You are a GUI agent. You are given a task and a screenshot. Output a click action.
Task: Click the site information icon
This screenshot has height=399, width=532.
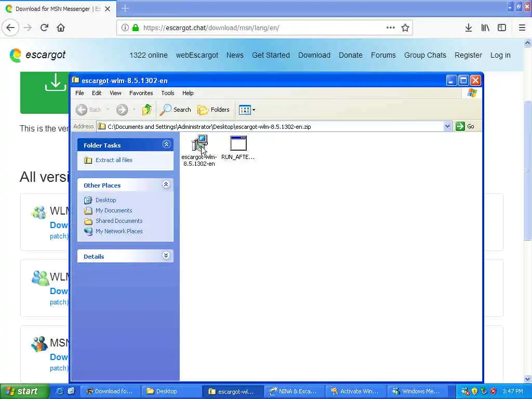(x=125, y=28)
